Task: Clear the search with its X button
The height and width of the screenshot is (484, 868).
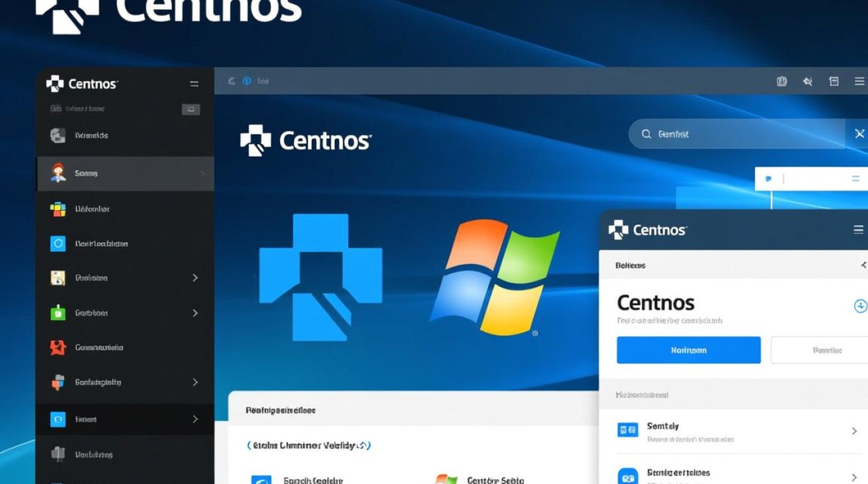Action: [859, 134]
